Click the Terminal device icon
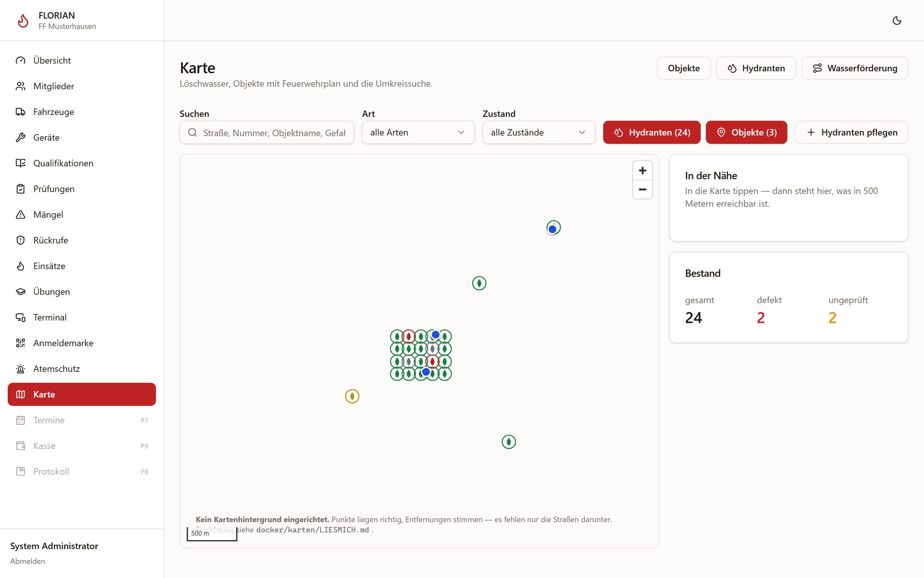This screenshot has height=578, width=924. (x=21, y=317)
